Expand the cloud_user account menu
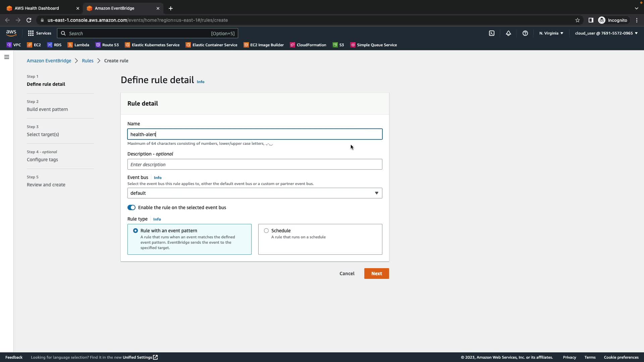The height and width of the screenshot is (362, 644). [606, 33]
